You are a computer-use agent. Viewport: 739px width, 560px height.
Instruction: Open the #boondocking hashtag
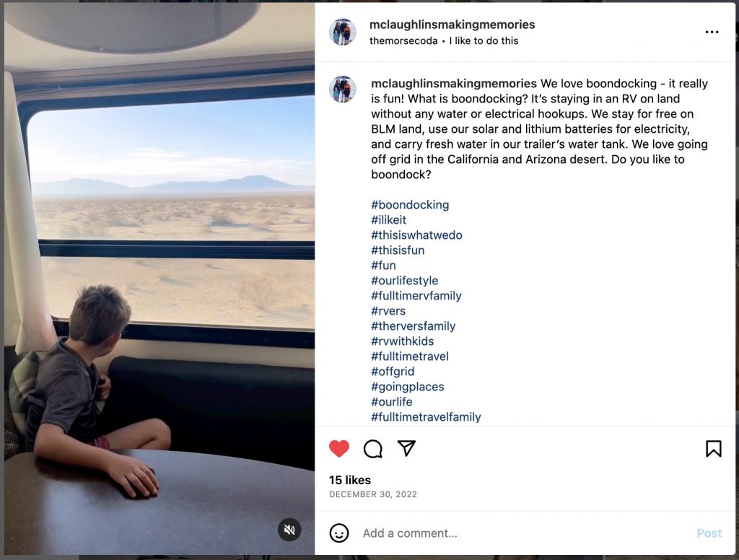pos(410,204)
